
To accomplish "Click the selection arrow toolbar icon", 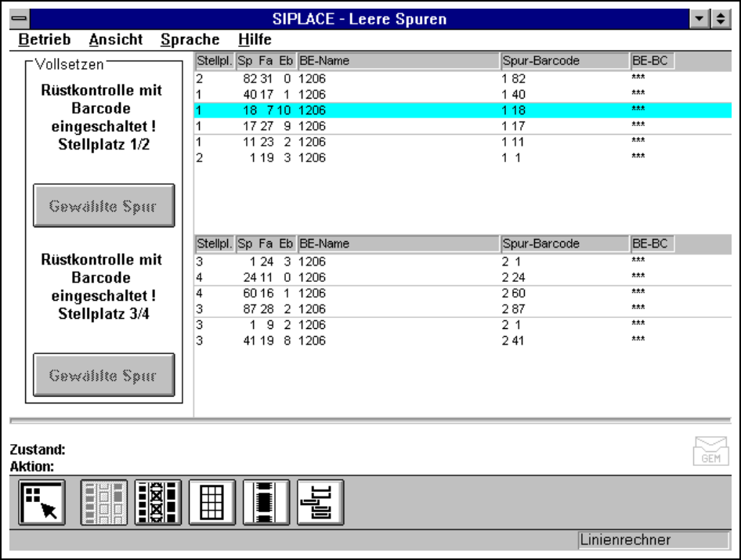I will 42,502.
